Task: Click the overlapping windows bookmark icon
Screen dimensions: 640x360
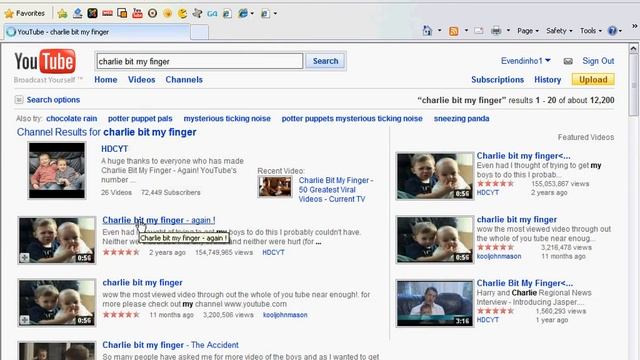Action: tap(122, 13)
